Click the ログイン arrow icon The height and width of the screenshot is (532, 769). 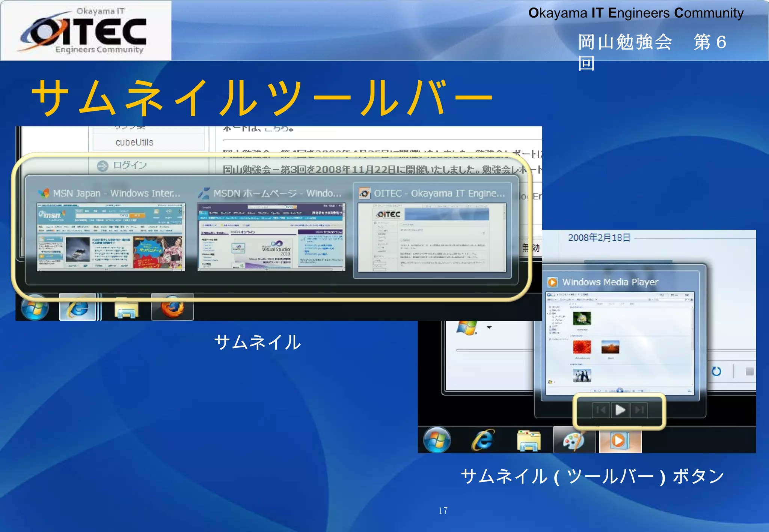(x=103, y=166)
